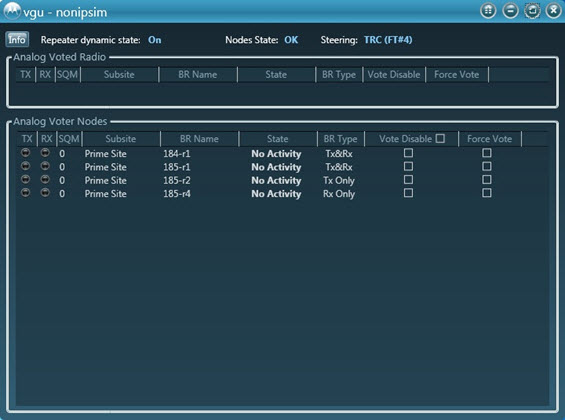Enable Vote Disable for 184-r1
The height and width of the screenshot is (420, 565).
coord(408,153)
